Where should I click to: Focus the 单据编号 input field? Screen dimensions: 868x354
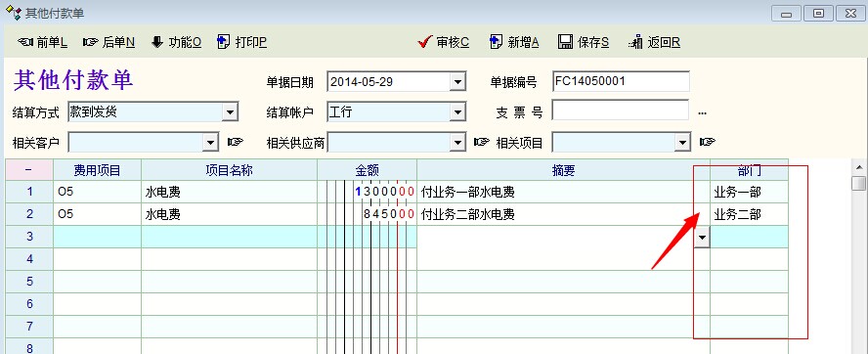tap(621, 81)
